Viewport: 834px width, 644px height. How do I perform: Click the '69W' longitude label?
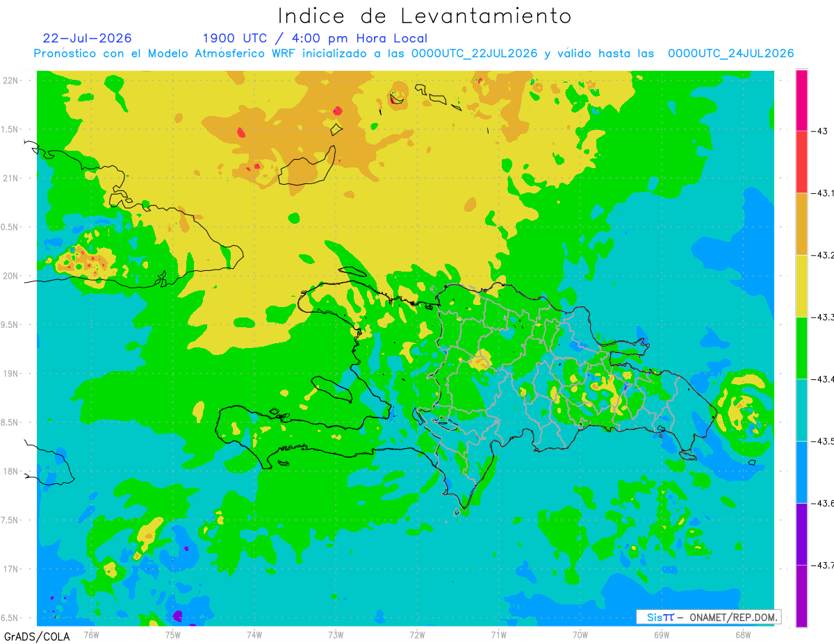(661, 634)
